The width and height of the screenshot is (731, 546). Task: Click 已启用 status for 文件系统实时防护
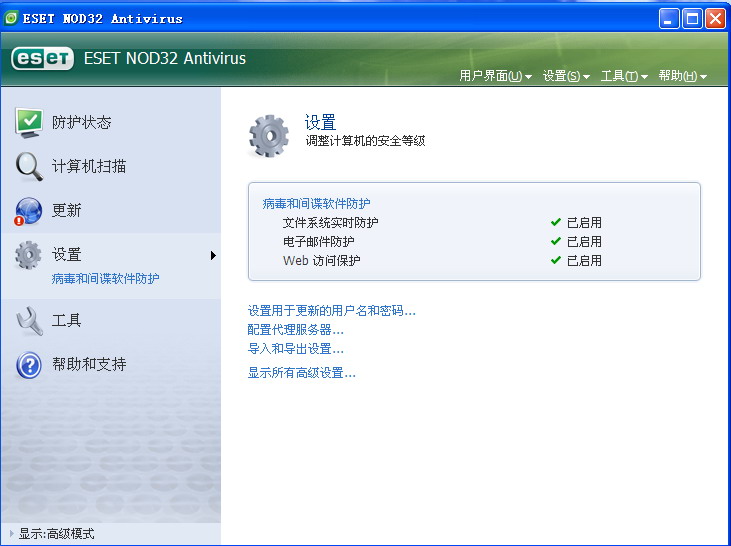coord(584,223)
